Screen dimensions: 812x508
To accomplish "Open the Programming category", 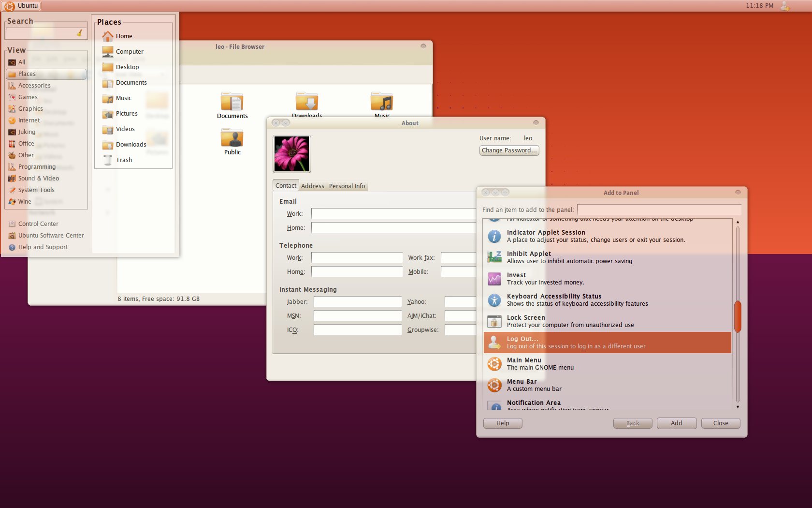I will click(46, 167).
